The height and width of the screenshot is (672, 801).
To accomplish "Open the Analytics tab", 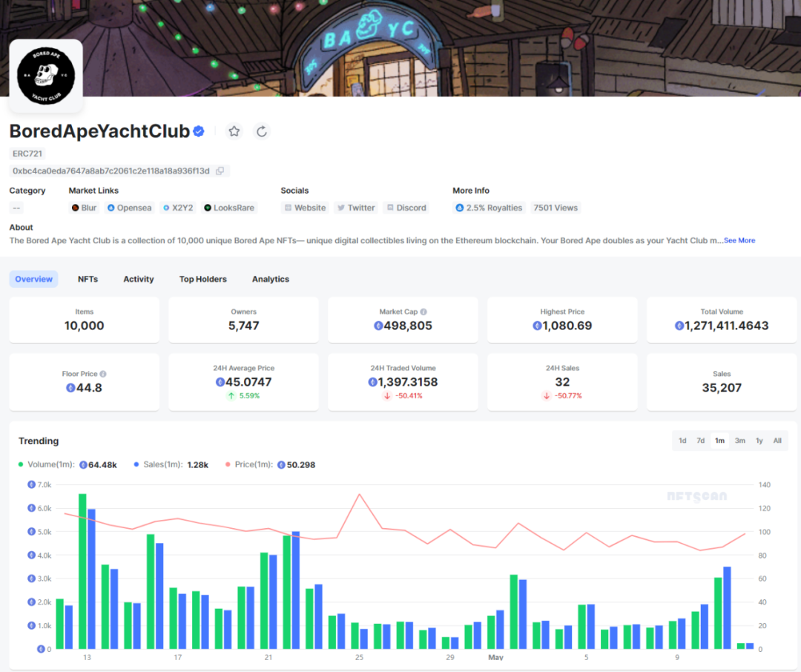I will (x=271, y=279).
